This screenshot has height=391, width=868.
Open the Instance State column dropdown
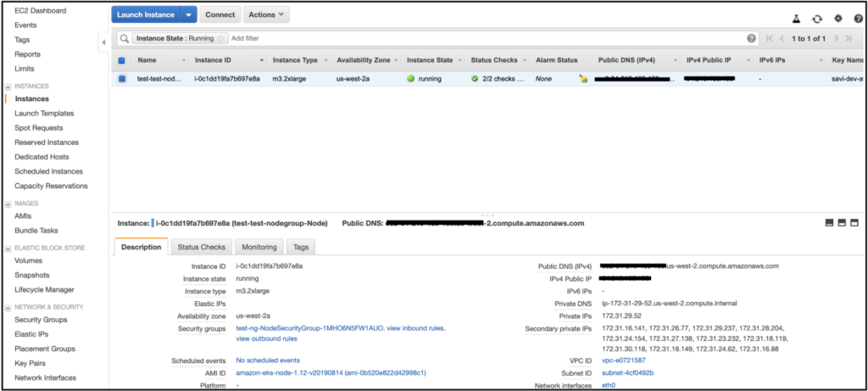pos(459,60)
